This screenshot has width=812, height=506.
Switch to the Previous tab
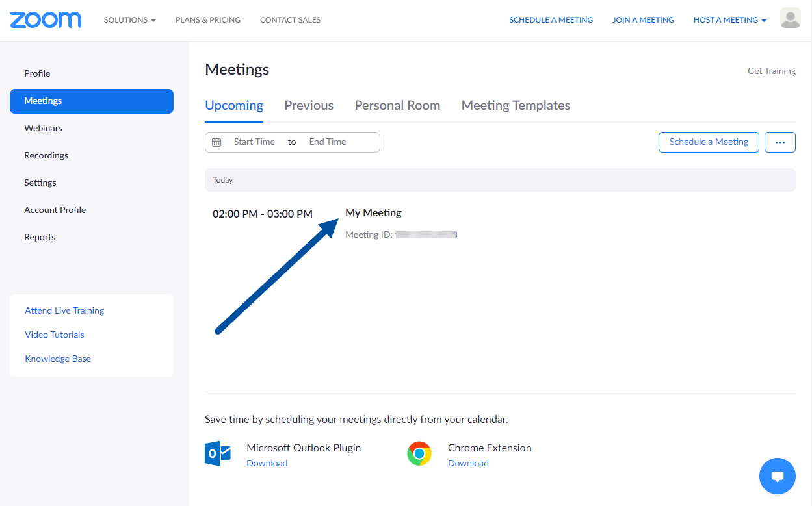(x=309, y=105)
